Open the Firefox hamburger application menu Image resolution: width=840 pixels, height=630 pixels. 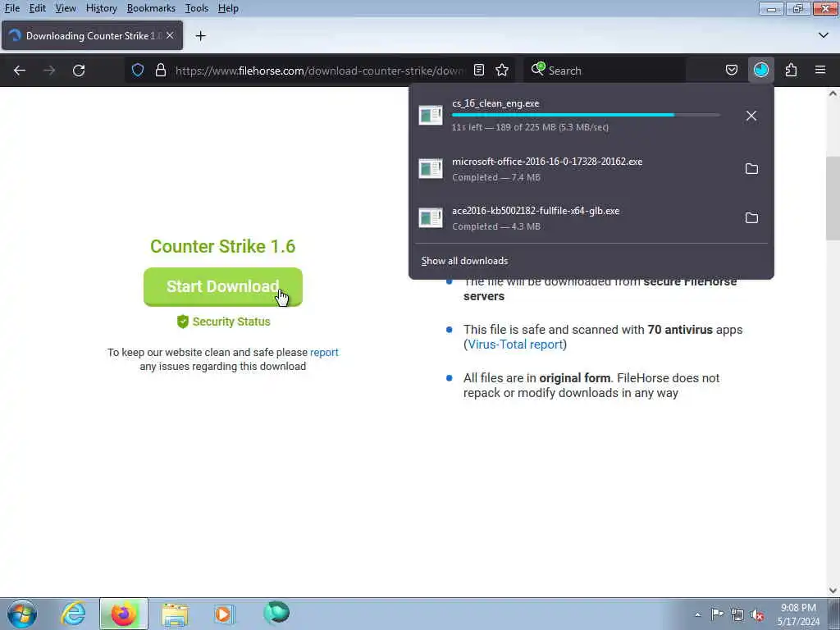point(820,71)
